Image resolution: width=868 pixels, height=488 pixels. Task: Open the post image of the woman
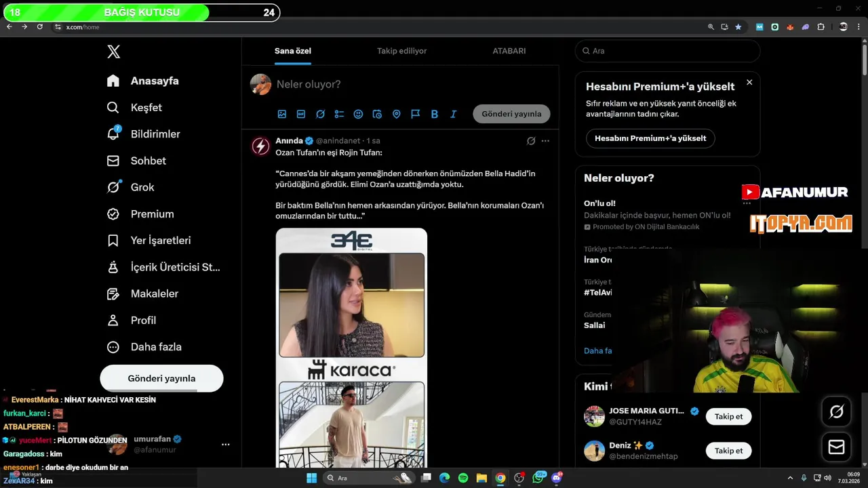point(352,305)
